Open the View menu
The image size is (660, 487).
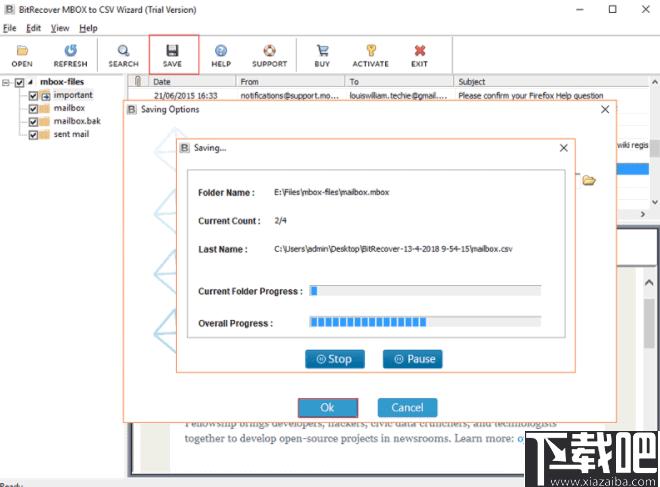point(60,28)
